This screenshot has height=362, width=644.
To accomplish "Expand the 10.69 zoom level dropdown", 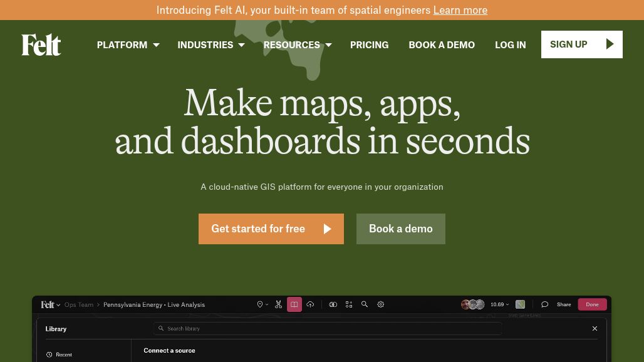I will click(499, 304).
